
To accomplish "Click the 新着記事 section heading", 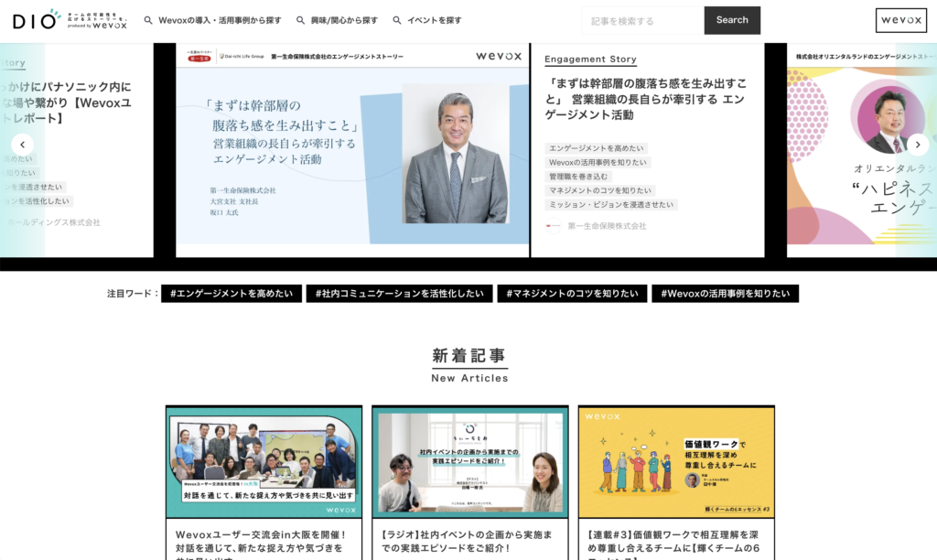I will [x=469, y=356].
